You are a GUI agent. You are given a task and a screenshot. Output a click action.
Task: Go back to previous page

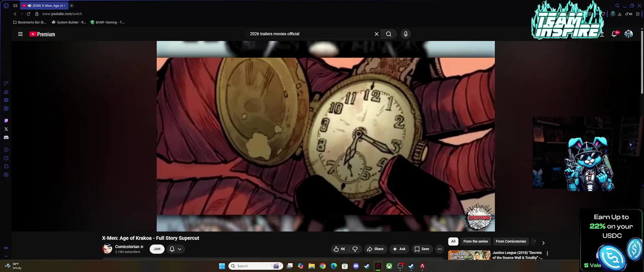click(x=15, y=14)
